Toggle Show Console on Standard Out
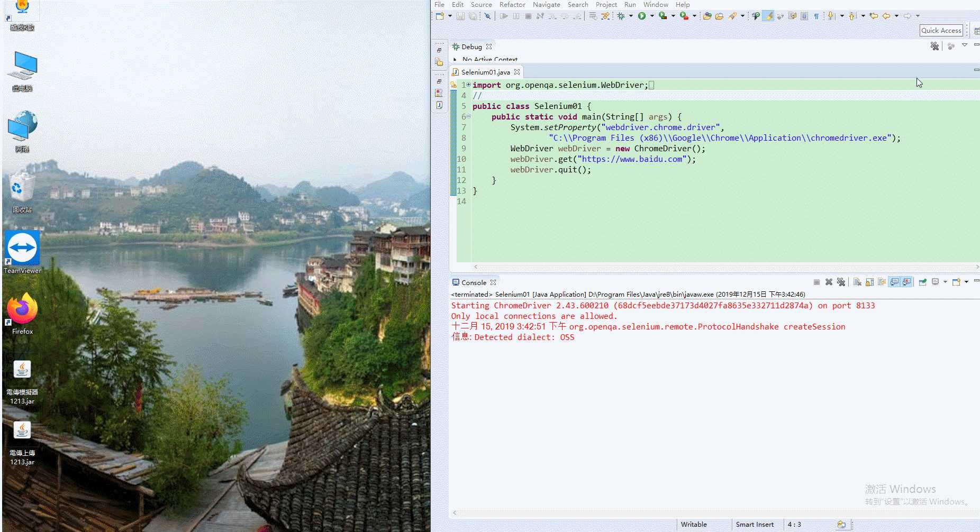This screenshot has width=980, height=532. pos(894,282)
